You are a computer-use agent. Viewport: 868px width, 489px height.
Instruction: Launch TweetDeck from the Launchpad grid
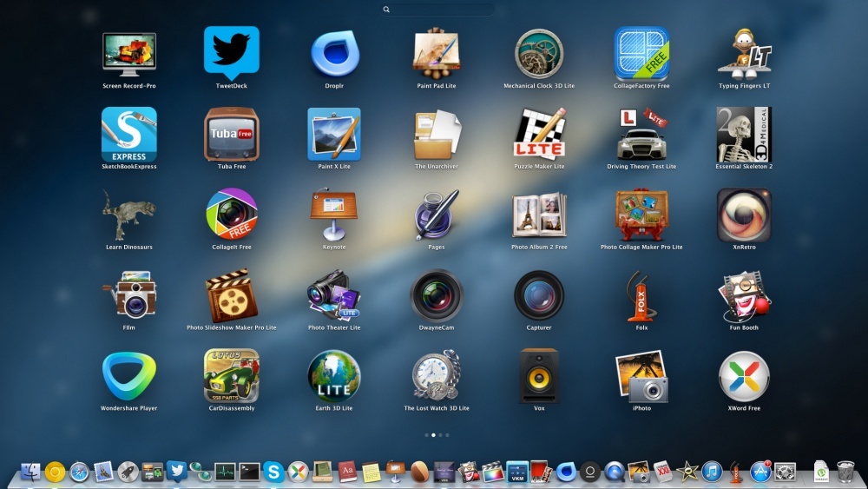click(x=232, y=53)
